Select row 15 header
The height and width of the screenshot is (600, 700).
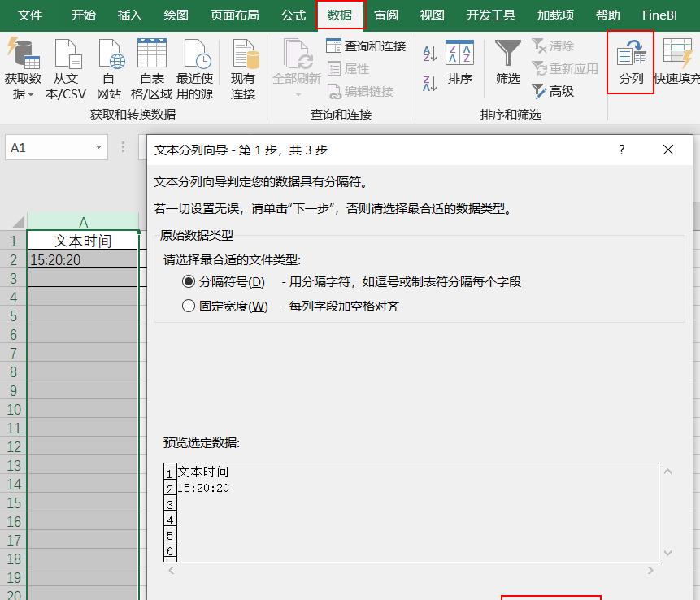click(x=13, y=503)
